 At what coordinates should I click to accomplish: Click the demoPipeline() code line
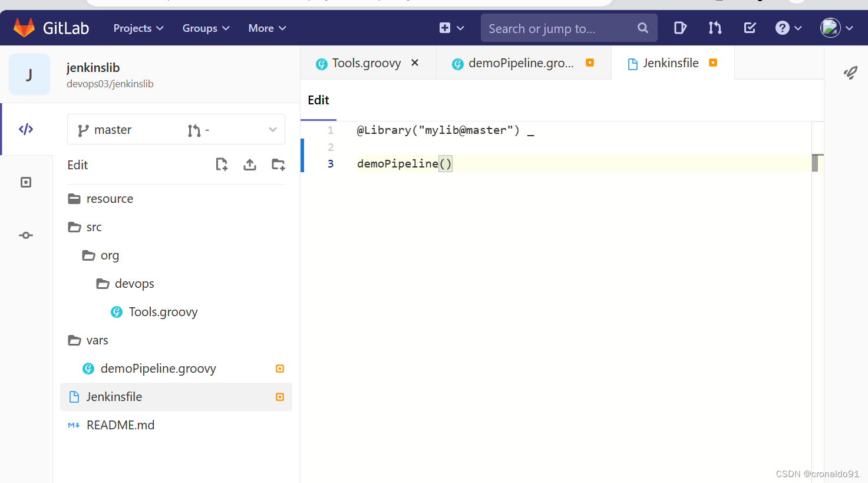click(x=404, y=164)
